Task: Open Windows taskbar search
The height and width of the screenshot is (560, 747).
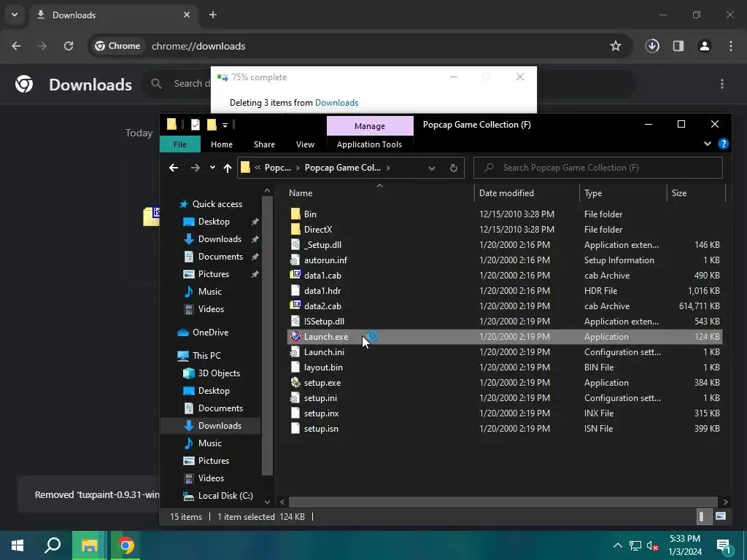Action: tap(53, 545)
